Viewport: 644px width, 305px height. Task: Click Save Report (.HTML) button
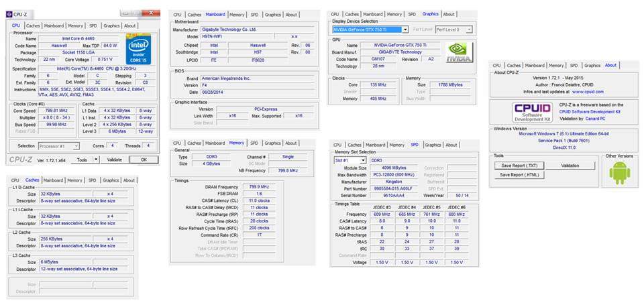click(519, 175)
